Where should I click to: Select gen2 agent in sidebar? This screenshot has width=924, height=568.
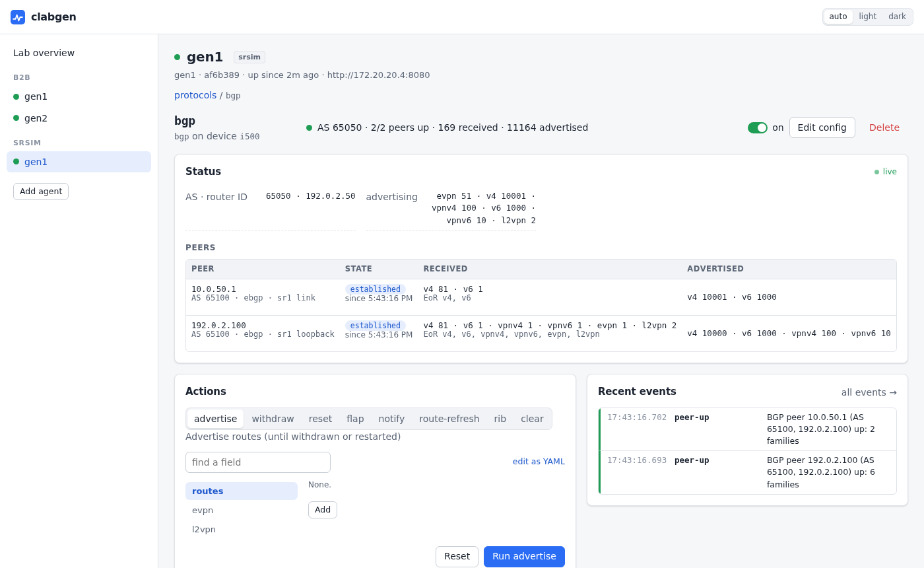(x=79, y=118)
